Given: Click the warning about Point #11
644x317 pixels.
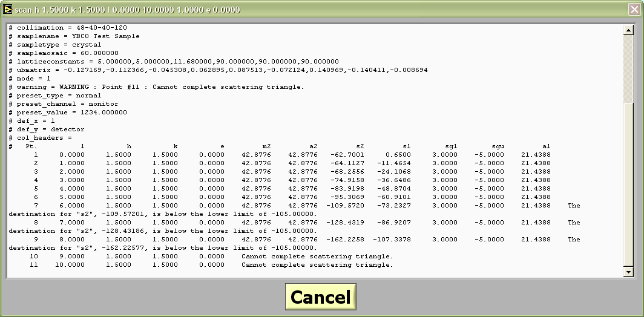Looking at the screenshot, I should pos(156,87).
